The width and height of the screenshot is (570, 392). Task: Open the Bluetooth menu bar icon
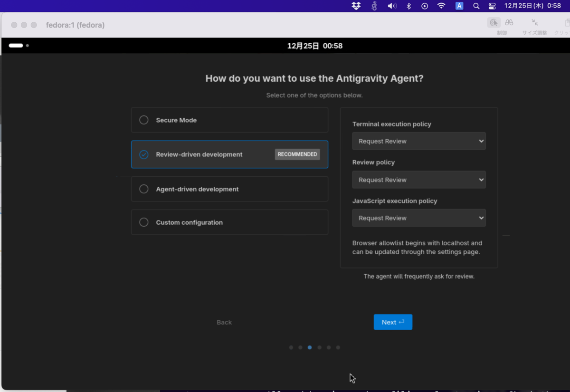coord(408,6)
